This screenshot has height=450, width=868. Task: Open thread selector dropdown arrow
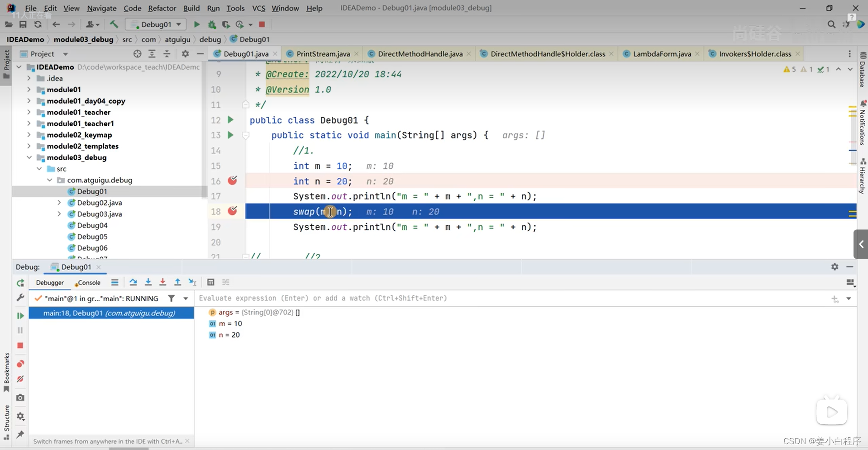[x=186, y=298]
